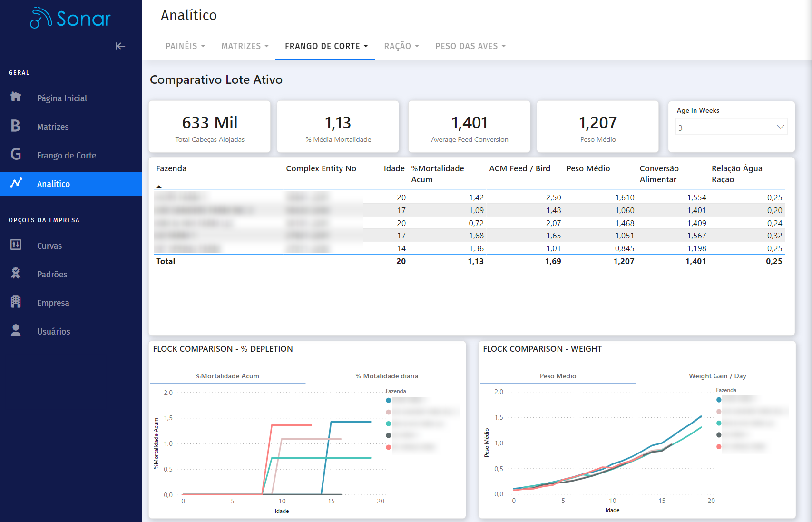812x522 pixels.
Task: Switch to % Motalidade diária tab
Action: [x=387, y=376]
